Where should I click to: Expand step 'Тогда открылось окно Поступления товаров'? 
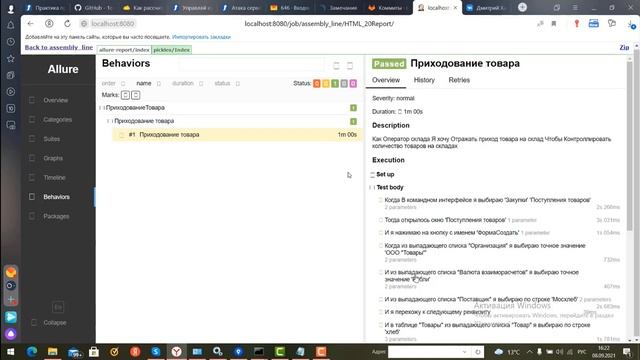coord(445,220)
